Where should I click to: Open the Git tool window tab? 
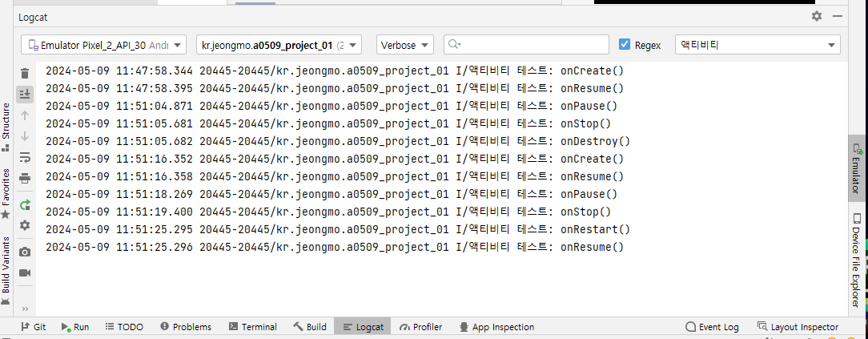tap(33, 327)
